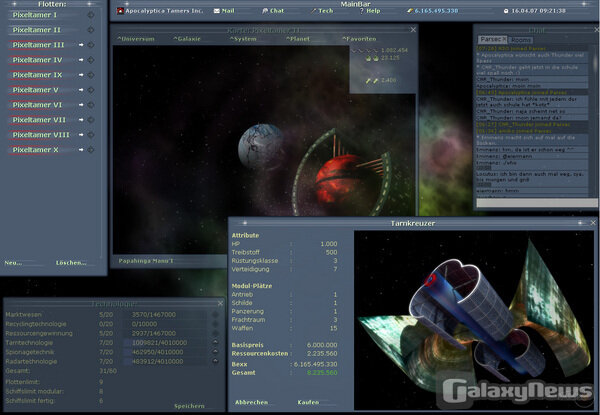
Task: Open the Planet map menu
Action: coord(298,39)
